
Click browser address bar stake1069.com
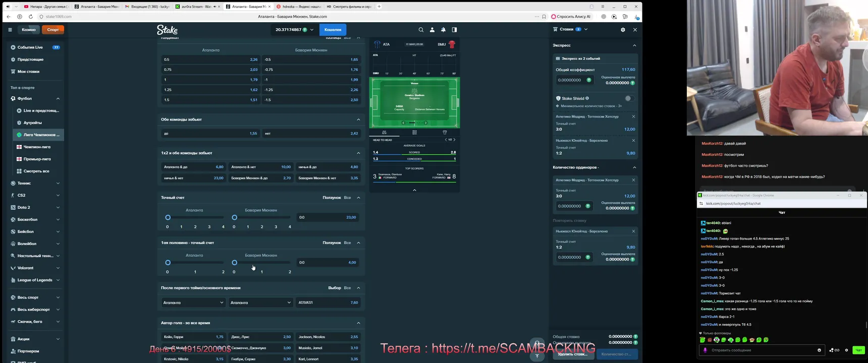59,17
